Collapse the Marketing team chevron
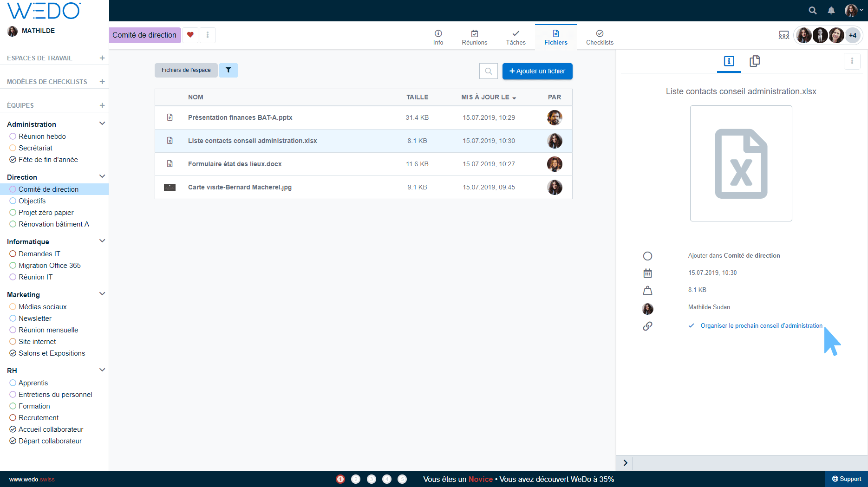Image resolution: width=868 pixels, height=487 pixels. [102, 294]
